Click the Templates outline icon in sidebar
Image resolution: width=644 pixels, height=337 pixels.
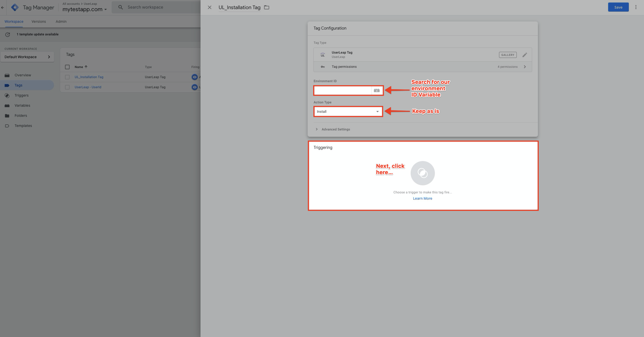(7, 126)
